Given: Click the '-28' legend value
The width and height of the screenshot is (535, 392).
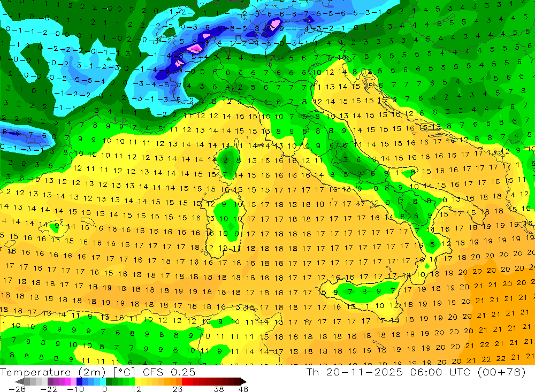Looking at the screenshot, I should pos(17,389).
